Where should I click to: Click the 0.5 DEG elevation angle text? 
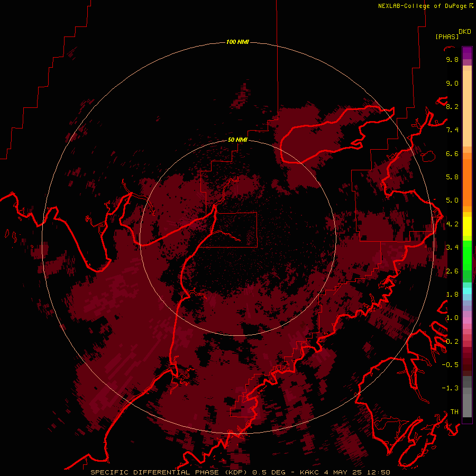pyautogui.click(x=269, y=472)
